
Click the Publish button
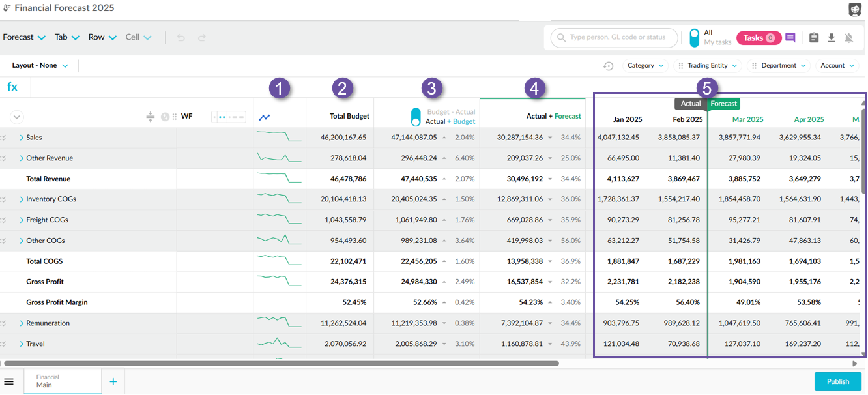tap(837, 381)
